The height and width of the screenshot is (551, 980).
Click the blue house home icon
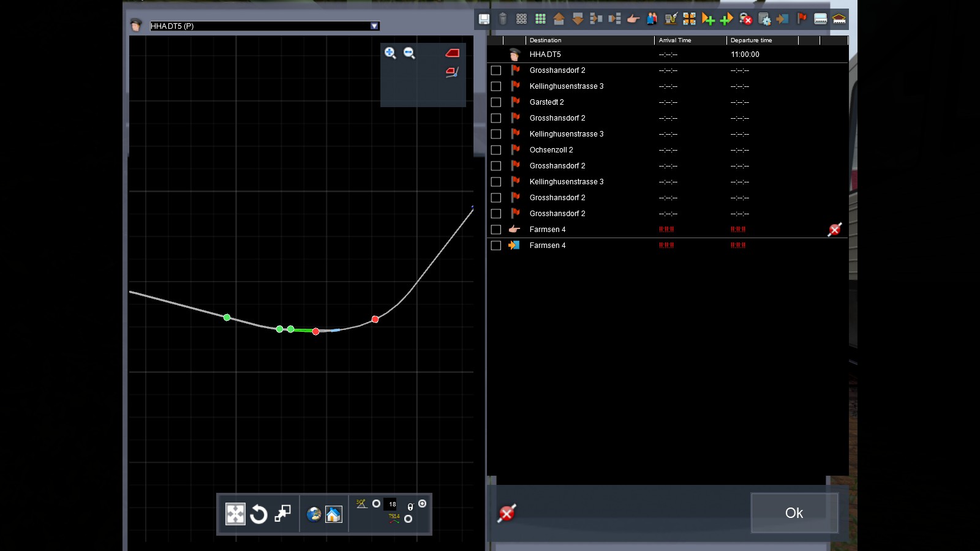pos(333,514)
